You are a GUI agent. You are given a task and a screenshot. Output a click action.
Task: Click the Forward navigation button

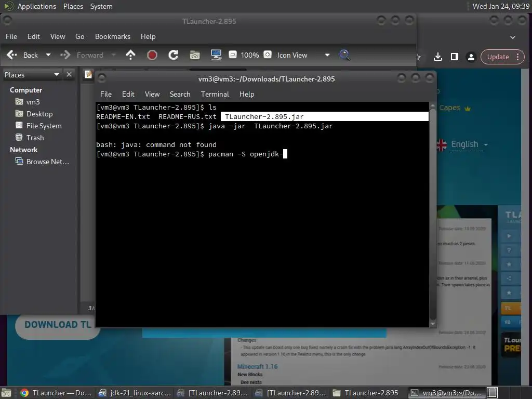82,55
